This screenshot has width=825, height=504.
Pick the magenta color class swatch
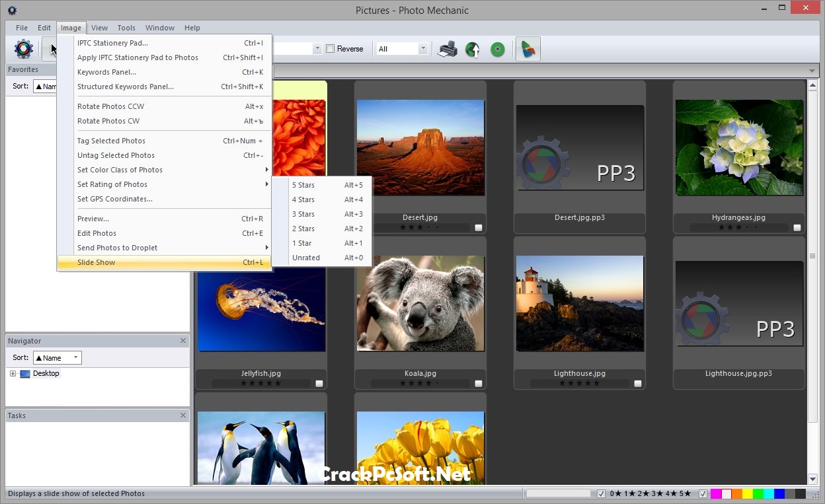[716, 493]
